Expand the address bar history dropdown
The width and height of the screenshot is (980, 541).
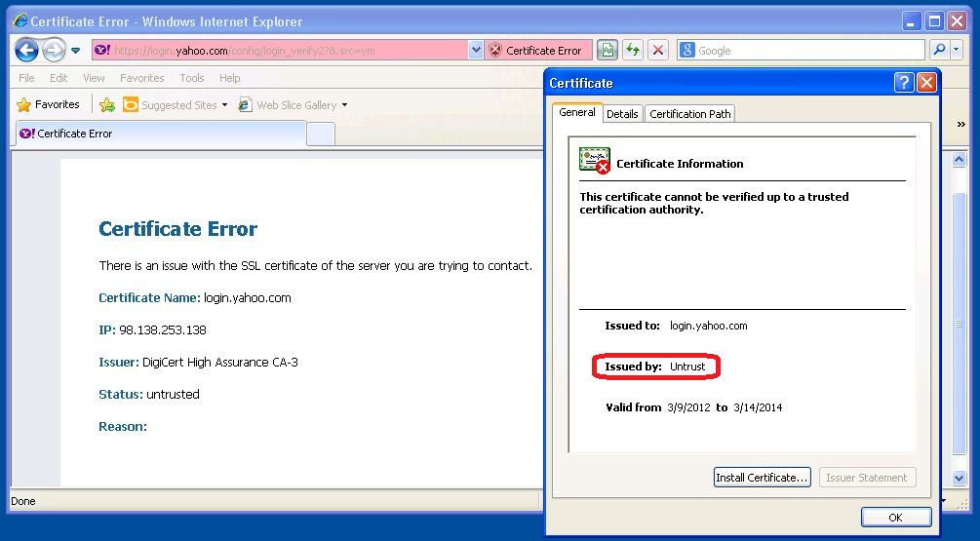coord(476,51)
